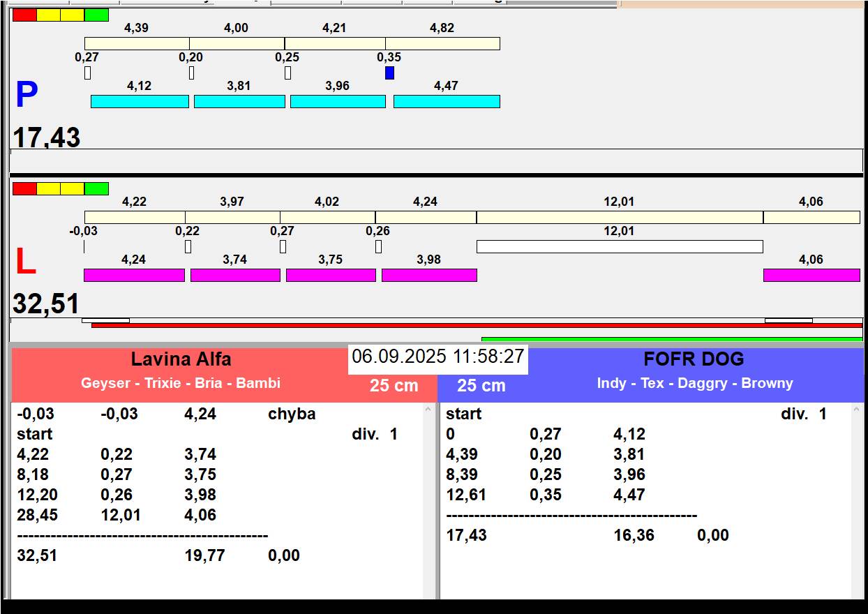This screenshot has width=868, height=614.
Task: Click the green start light in the P lane
Action: pos(96,15)
